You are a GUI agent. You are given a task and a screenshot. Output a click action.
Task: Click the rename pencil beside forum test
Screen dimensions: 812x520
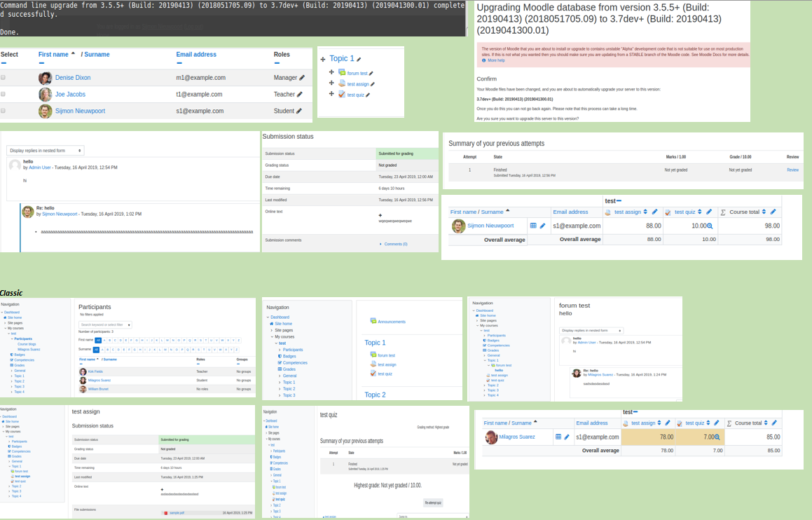371,74
